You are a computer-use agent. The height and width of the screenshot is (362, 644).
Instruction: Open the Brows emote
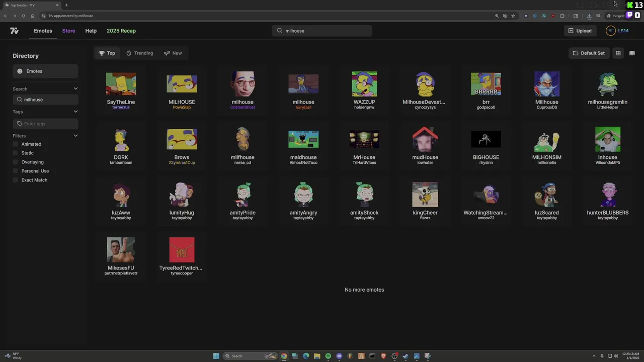tap(182, 146)
